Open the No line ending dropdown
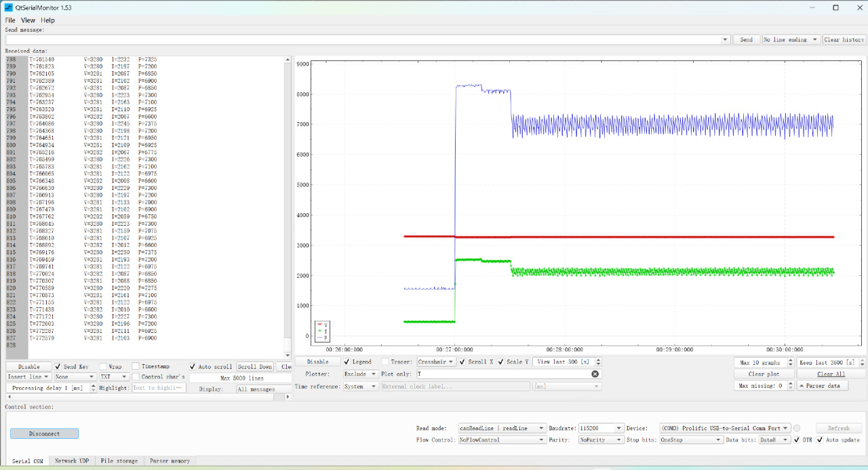This screenshot has width=868, height=470. [791, 39]
